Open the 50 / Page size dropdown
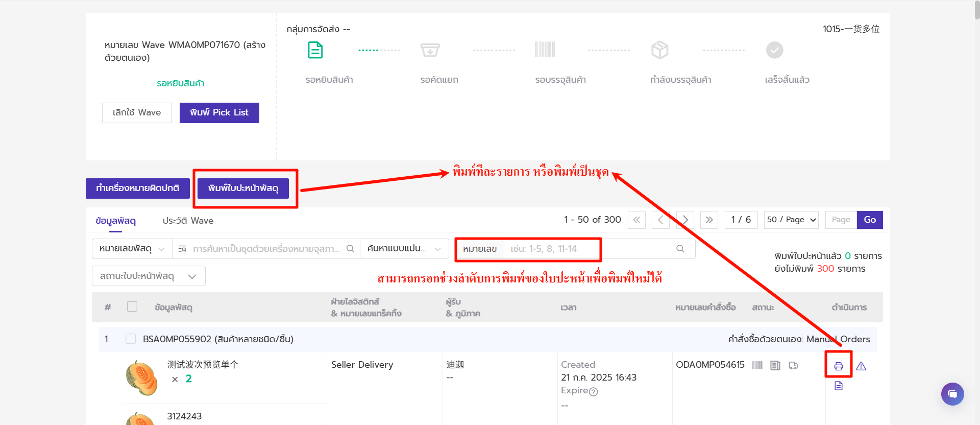This screenshot has width=980, height=425. (792, 220)
